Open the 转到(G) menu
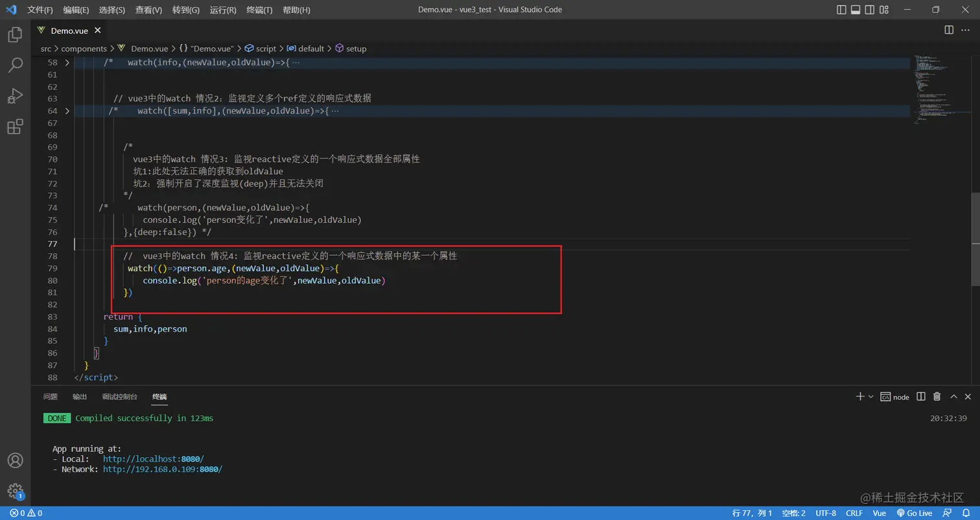 (187, 10)
